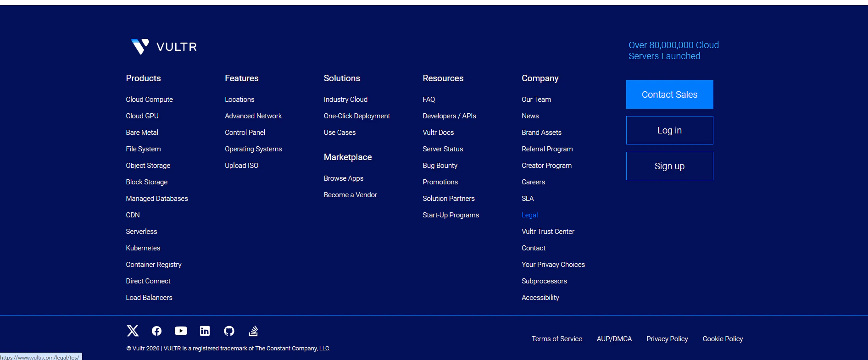The image size is (868, 360).
Task: Open Vultr's GitHub icon
Action: (x=229, y=331)
